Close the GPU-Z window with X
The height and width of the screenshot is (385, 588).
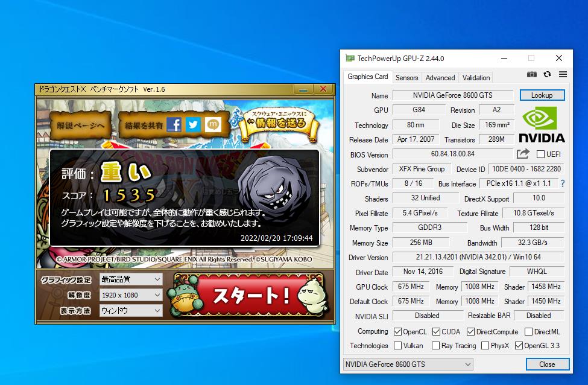558,58
